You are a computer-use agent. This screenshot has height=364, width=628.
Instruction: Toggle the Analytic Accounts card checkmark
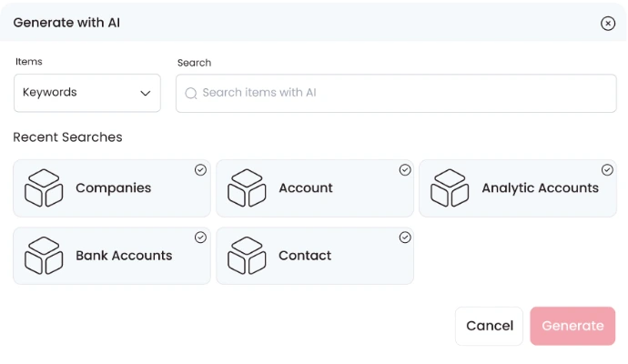coord(607,169)
